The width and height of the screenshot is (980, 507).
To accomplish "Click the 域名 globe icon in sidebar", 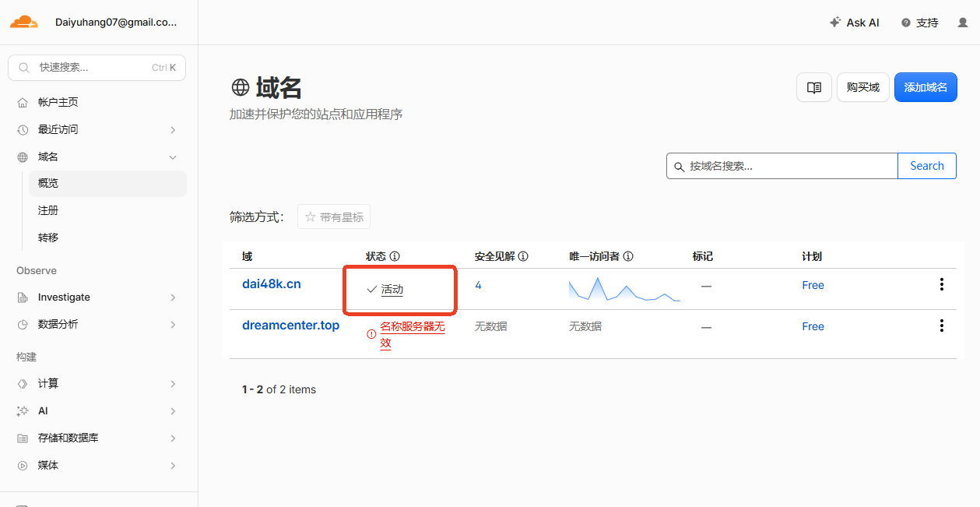I will pyautogui.click(x=23, y=157).
